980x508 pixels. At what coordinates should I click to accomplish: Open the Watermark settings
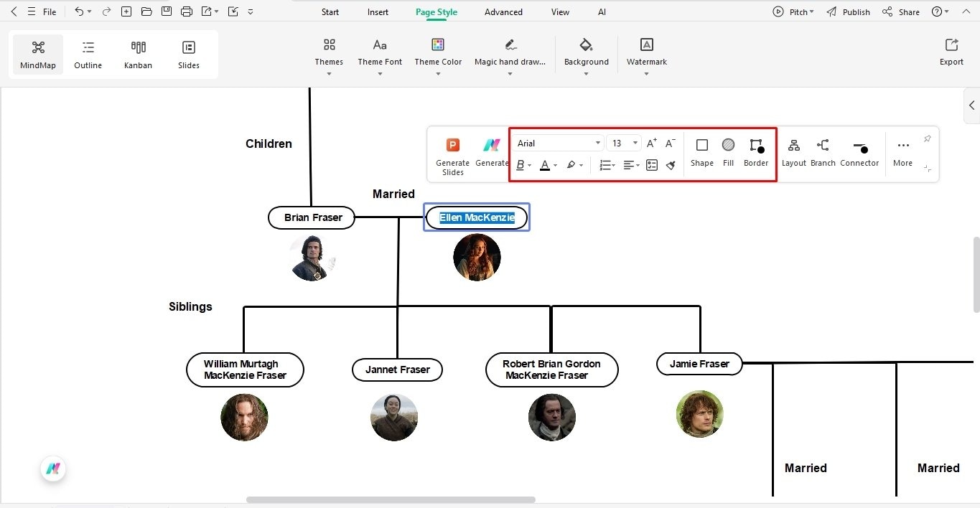click(x=645, y=54)
